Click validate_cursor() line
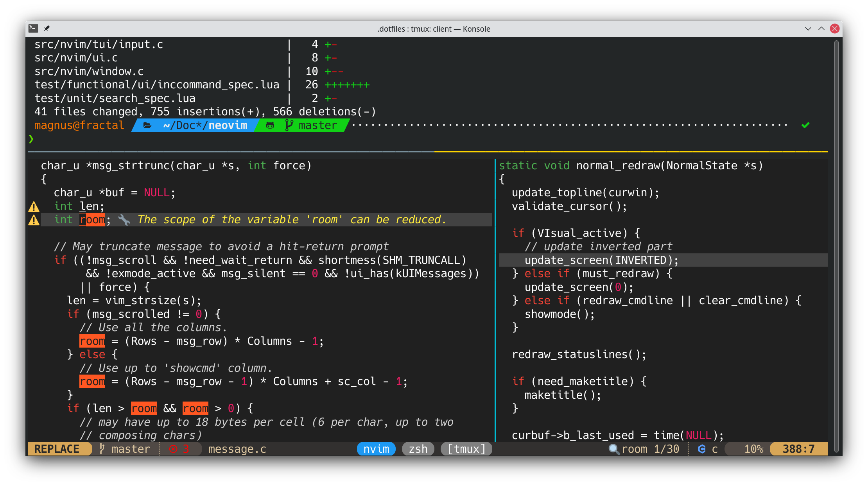 (x=570, y=206)
